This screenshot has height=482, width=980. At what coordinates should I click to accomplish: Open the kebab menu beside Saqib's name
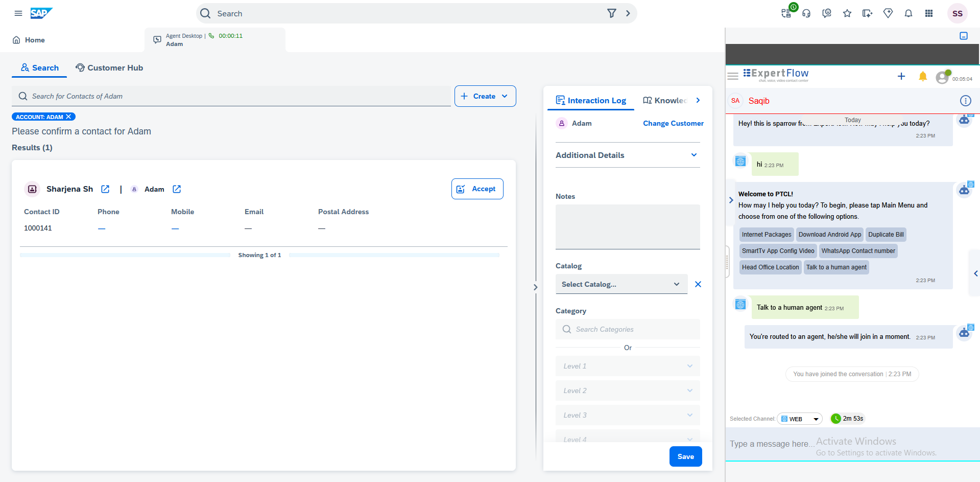pos(966,101)
